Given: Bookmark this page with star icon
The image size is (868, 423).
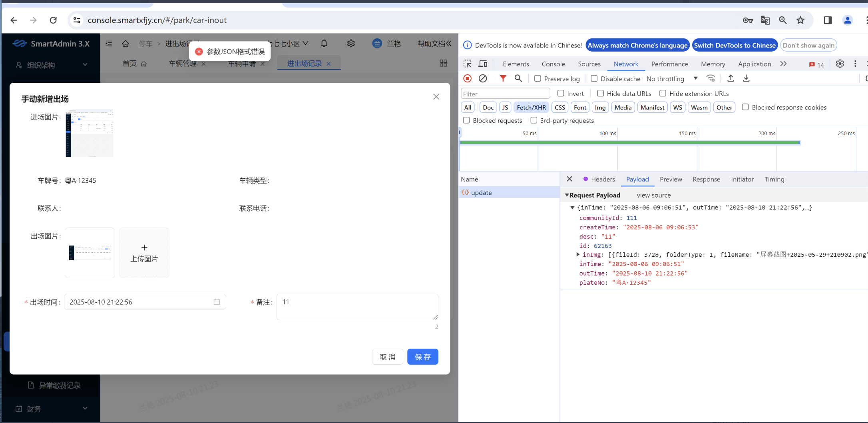Looking at the screenshot, I should [x=800, y=20].
